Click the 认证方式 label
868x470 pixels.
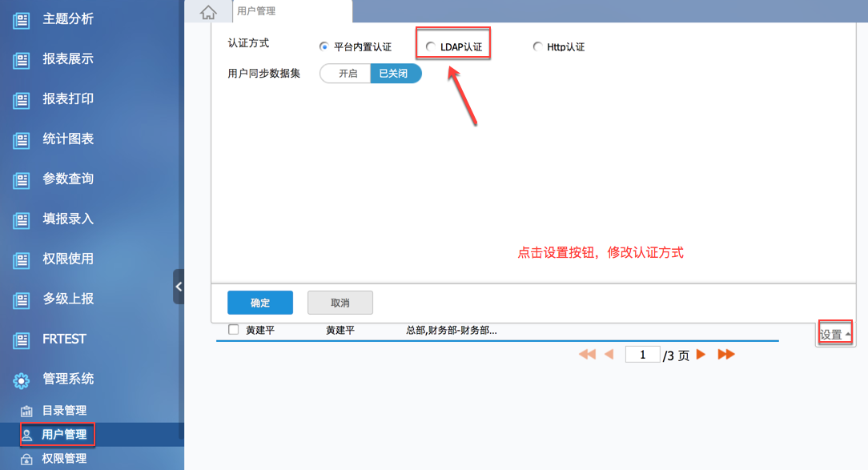click(248, 42)
